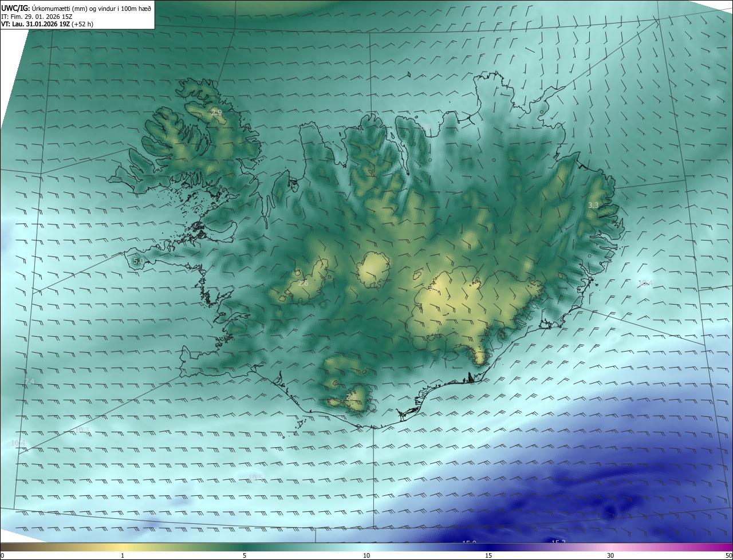733x560 pixels.
Task: Click the 10 label on the color scale
Action: click(x=366, y=555)
